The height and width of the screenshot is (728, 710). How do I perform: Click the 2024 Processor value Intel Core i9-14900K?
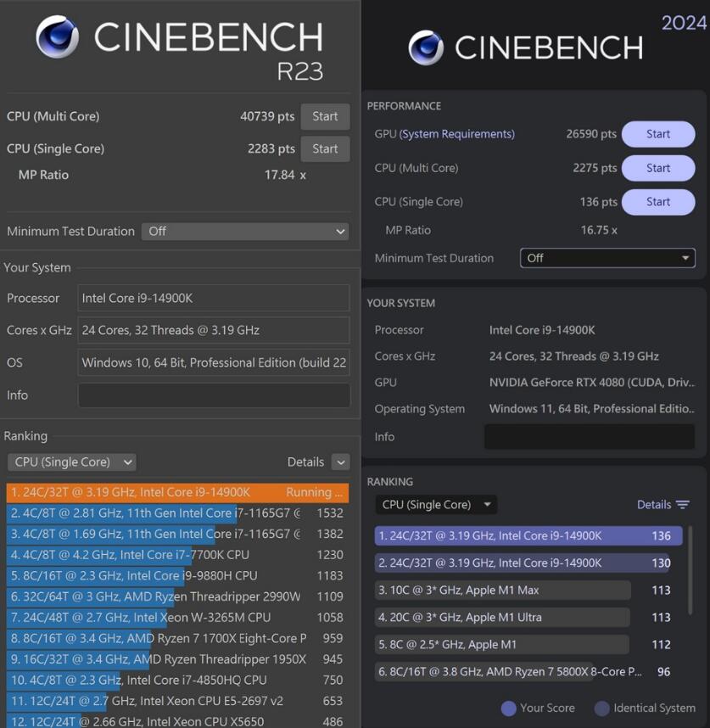click(x=542, y=330)
